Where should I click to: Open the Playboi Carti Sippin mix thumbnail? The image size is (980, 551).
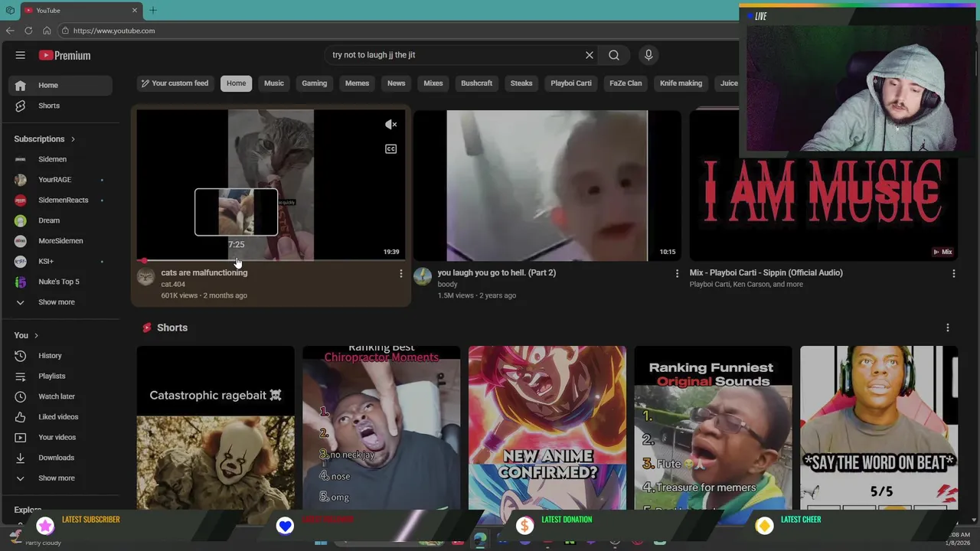824,185
